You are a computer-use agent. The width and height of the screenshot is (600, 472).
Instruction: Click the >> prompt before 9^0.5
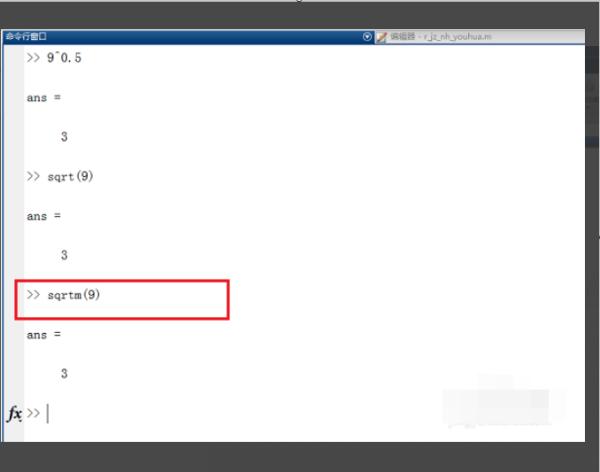click(33, 57)
